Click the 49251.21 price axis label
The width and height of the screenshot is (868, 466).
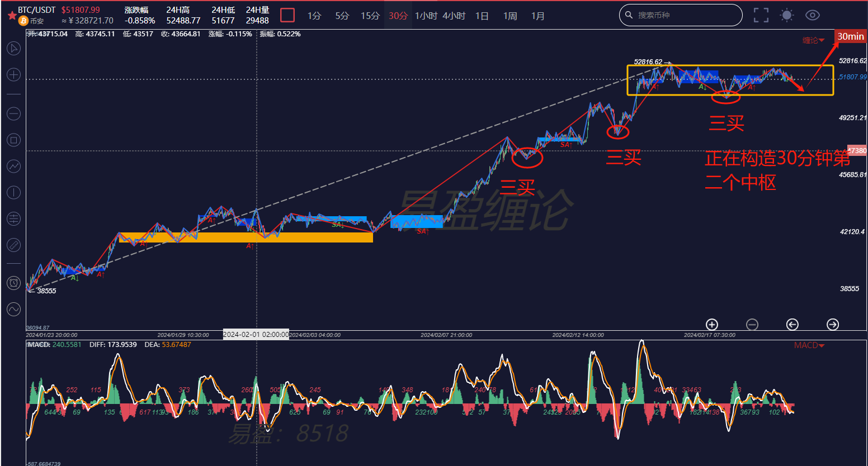852,118
